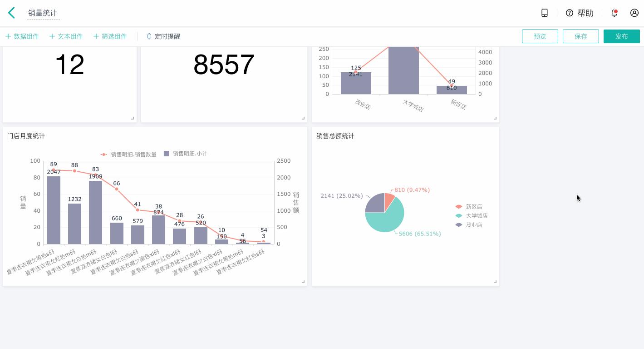Screen dimensions: 644x349
Task: Click resize handle of 8557 card
Action: (x=303, y=118)
